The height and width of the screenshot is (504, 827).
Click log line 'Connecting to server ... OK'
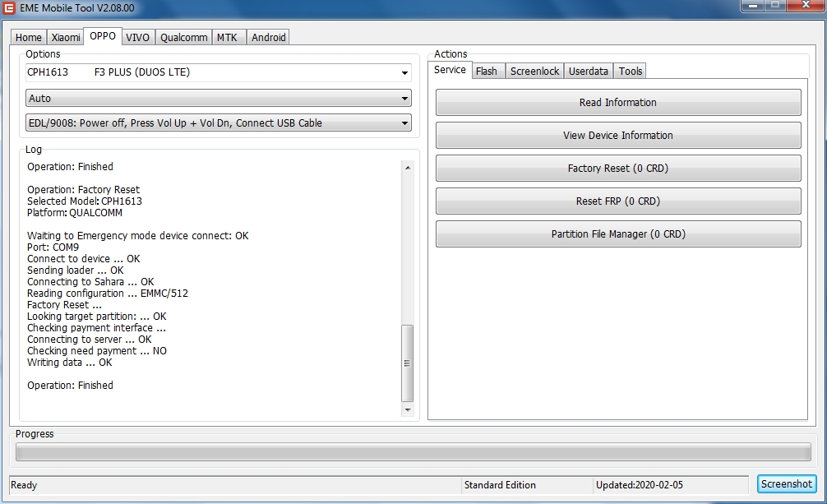click(89, 340)
